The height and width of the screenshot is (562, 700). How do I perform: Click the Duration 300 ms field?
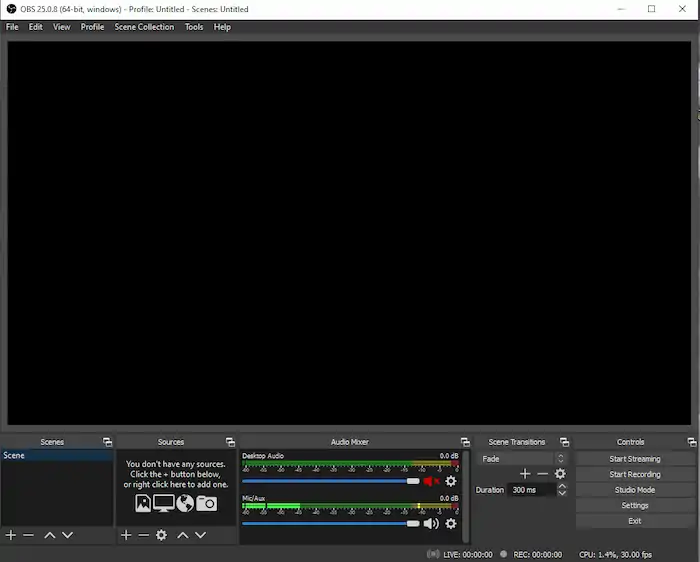coord(532,490)
